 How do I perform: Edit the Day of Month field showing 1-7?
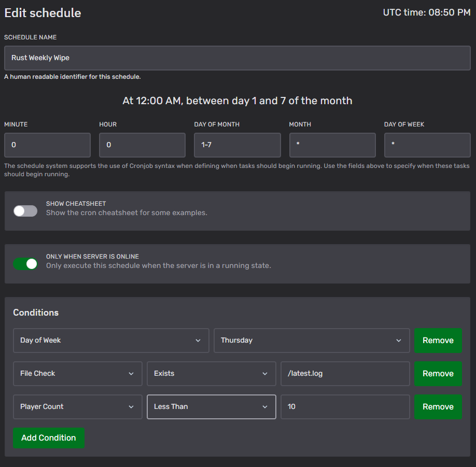[x=237, y=145]
